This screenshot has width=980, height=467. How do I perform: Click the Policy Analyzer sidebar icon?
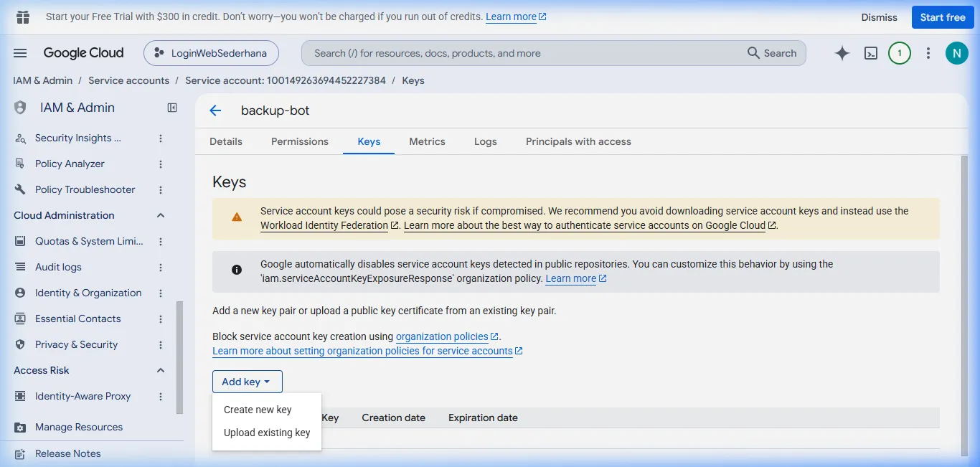[21, 164]
